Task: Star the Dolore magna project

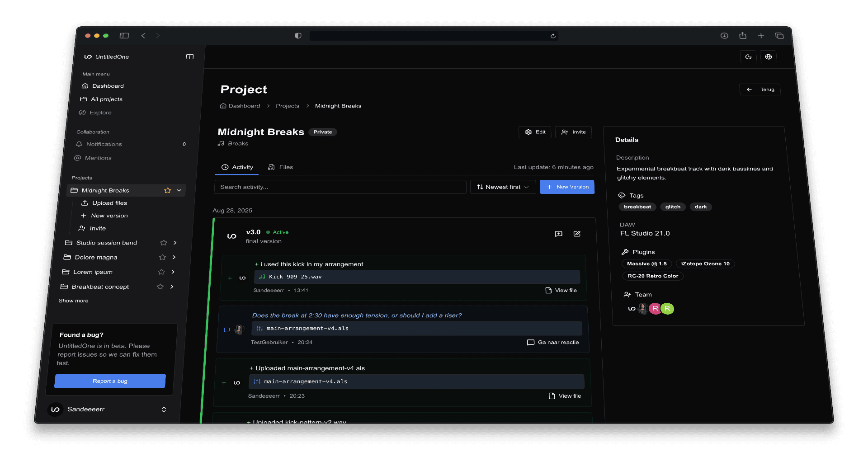Action: point(162,257)
